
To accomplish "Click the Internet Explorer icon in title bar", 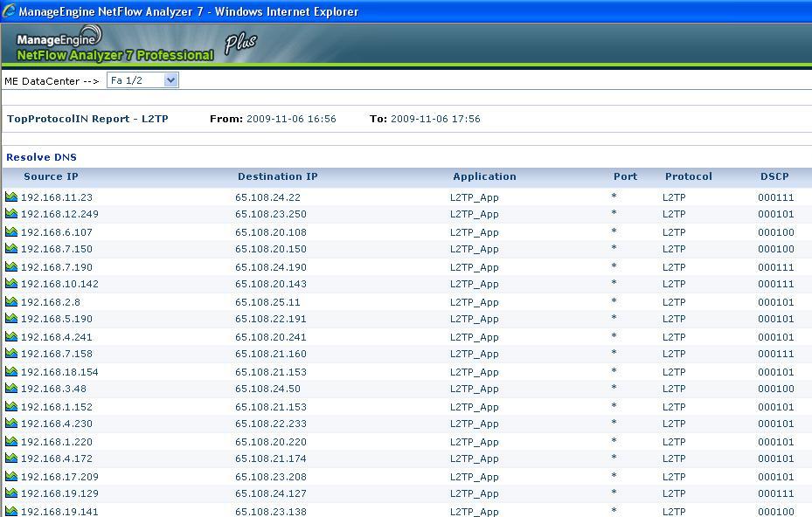I will 9,9.
